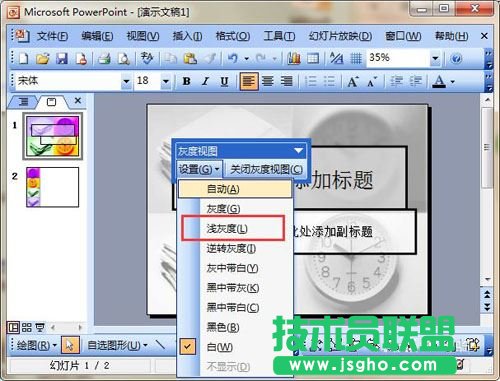Open an existing file via folder icon
The height and width of the screenshot is (381, 500).
[43, 59]
